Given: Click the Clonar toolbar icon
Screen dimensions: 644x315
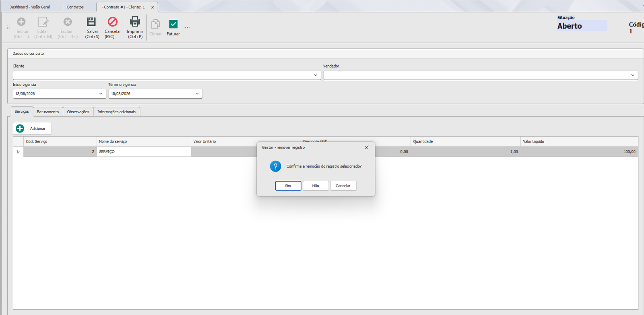Looking at the screenshot, I should point(155,24).
